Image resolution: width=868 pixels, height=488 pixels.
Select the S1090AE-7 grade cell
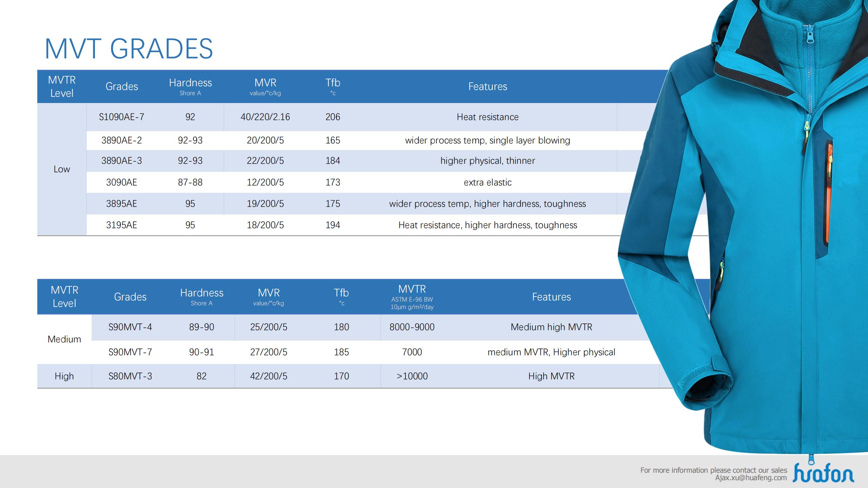point(121,117)
